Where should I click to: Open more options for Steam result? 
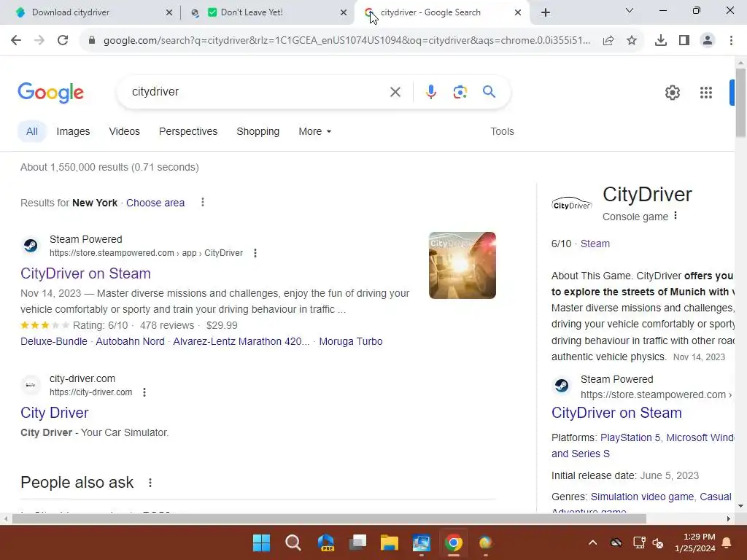(255, 253)
